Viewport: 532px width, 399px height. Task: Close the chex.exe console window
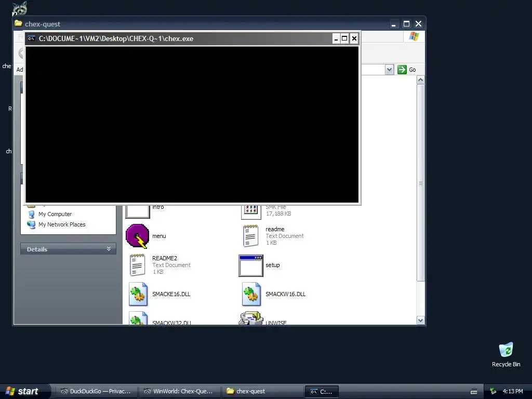(354, 38)
